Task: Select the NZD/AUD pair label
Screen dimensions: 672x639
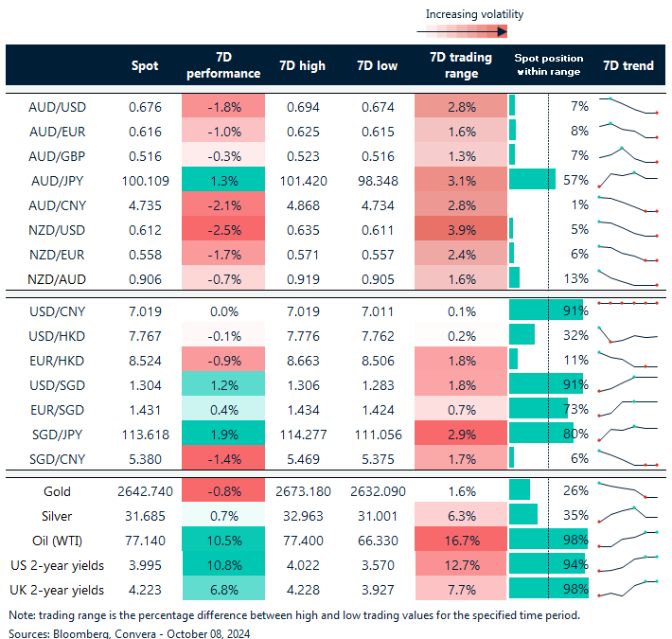Action: 57,279
